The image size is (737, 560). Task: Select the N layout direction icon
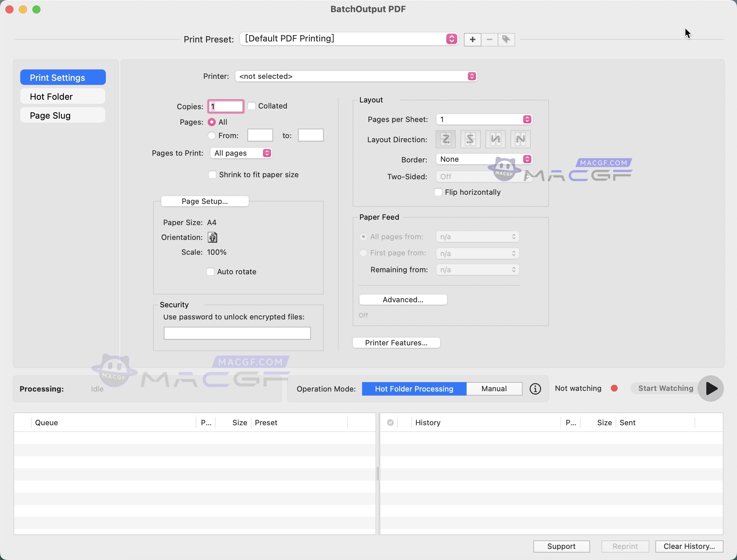click(520, 139)
